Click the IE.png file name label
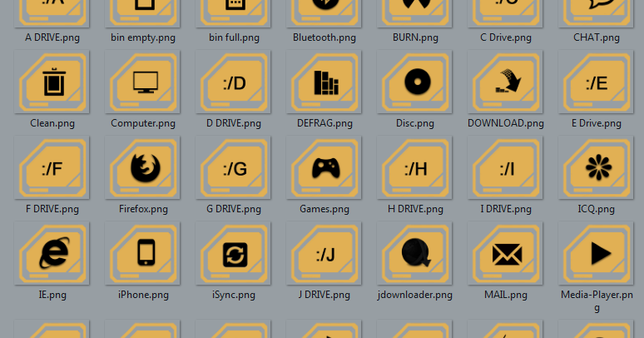 coord(52,295)
